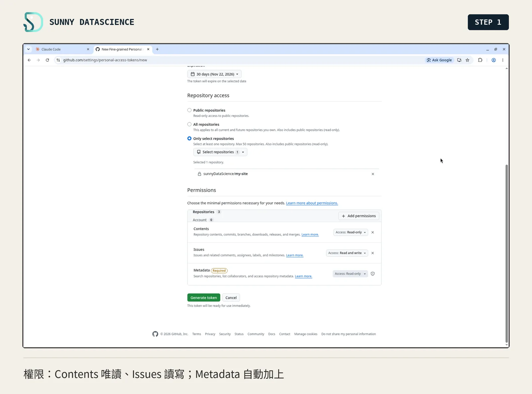Select All repositories radio option
This screenshot has width=532, height=394.
tap(189, 124)
